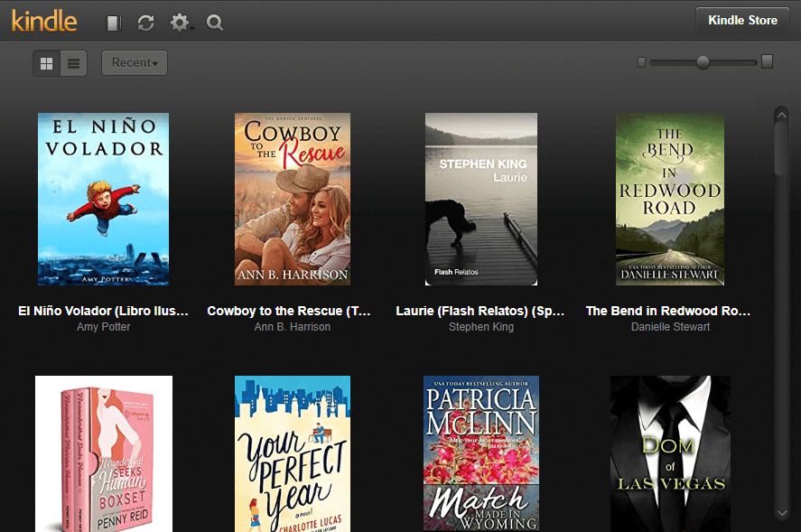801x532 pixels.
Task: Click the small cover size icon
Action: point(642,62)
